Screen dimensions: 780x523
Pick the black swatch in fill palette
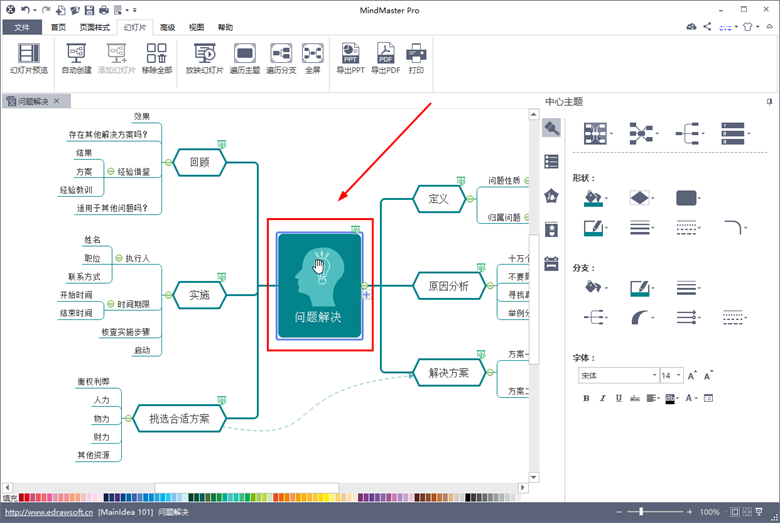[x=468, y=497]
